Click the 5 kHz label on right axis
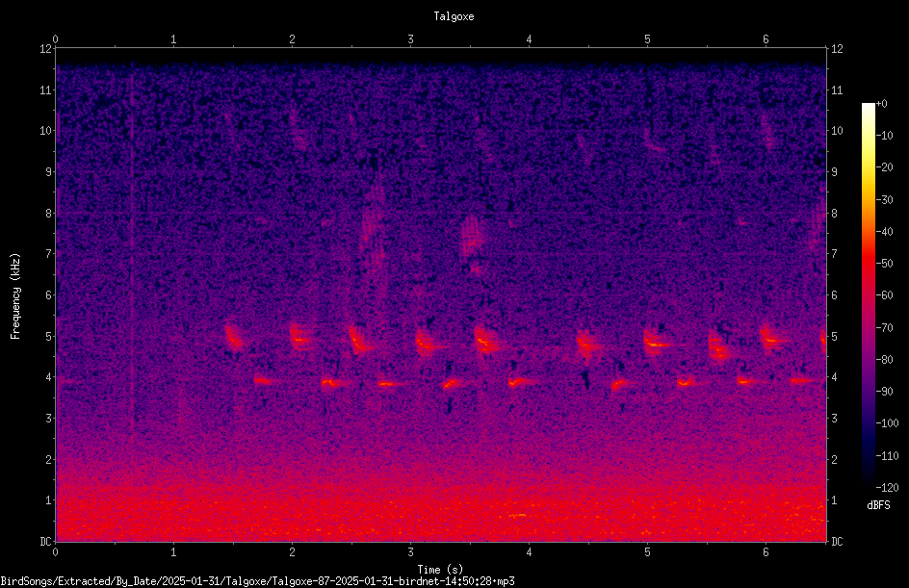 tap(835, 336)
